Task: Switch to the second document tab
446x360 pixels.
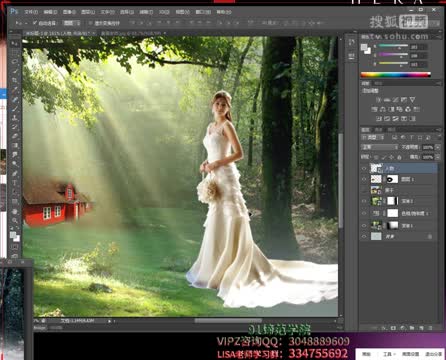Action: pos(132,33)
